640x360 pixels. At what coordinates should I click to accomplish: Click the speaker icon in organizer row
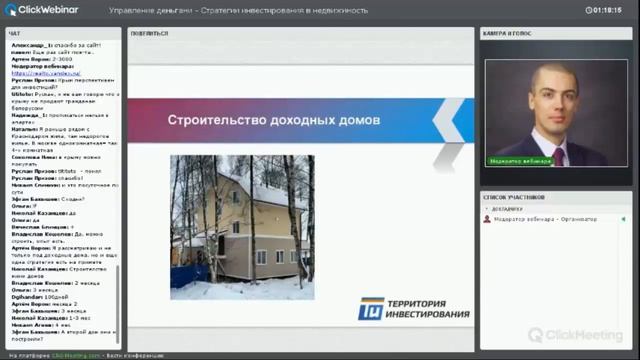coord(623,219)
